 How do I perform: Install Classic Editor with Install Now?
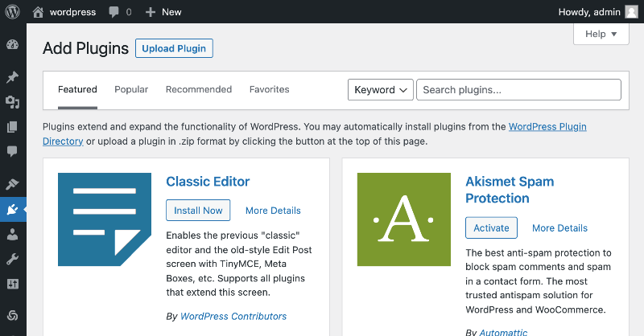[198, 211]
